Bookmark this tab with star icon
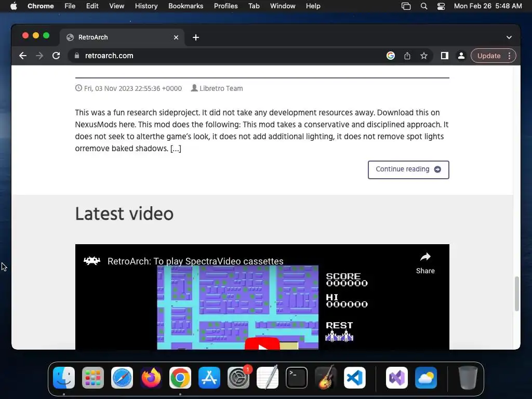Image resolution: width=532 pixels, height=399 pixels. (x=424, y=56)
